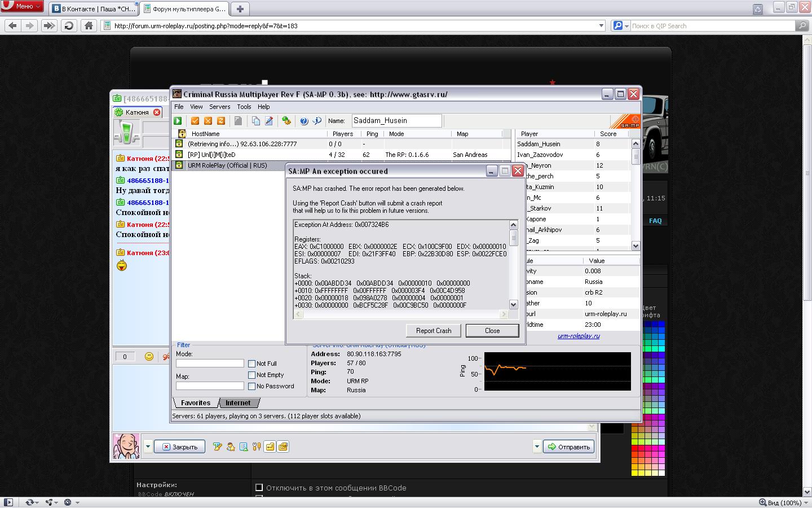Screen dimensions: 812x508
Task: Toggle the Not Full filter checkbox
Action: [x=252, y=364]
